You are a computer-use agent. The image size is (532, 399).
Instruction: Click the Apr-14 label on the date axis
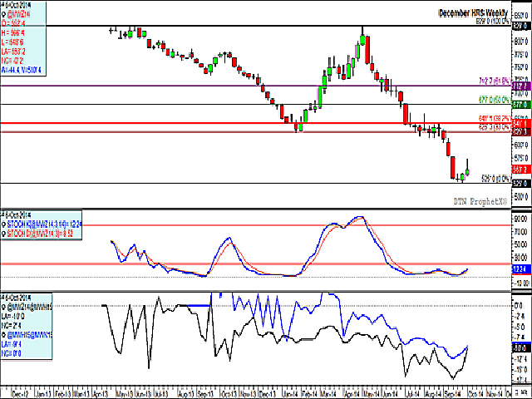352,393
